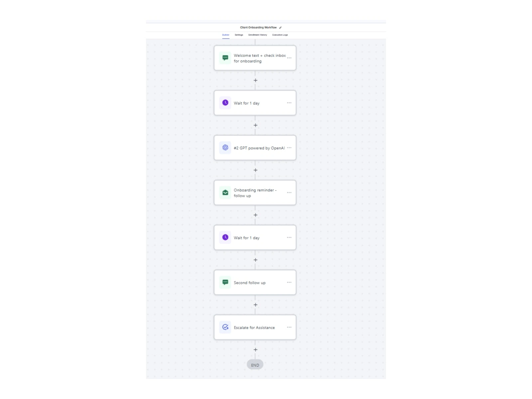532x399 pixels.
Task: Click the email icon on Onboarding reminder step
Action: (x=225, y=193)
